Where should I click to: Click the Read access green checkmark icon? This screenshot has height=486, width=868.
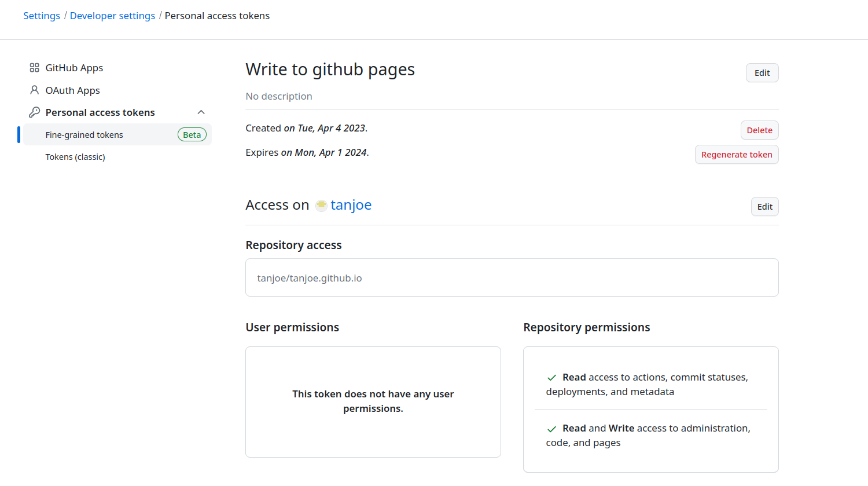[x=552, y=378]
